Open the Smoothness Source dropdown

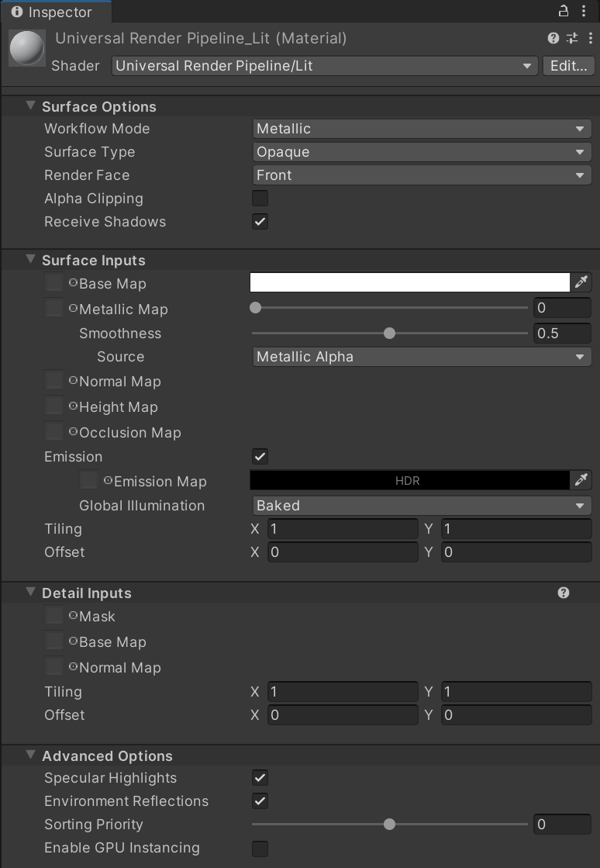(x=422, y=357)
